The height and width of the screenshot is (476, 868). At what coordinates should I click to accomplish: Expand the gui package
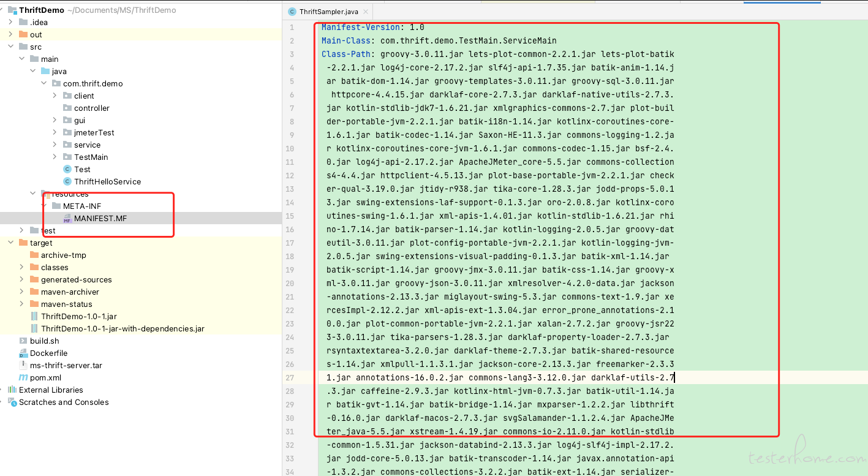(x=56, y=120)
